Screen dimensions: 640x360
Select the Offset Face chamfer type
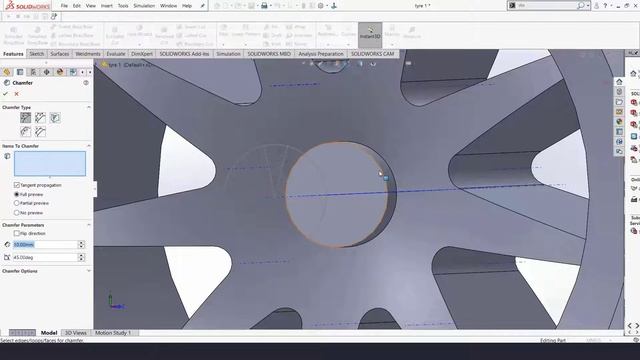coord(25,131)
